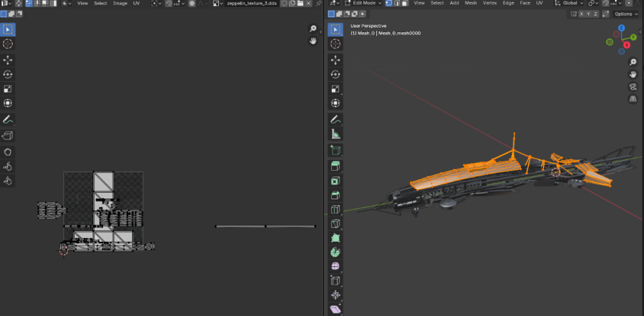Open UV editor type dropdown
Screen dimensions: 644x316
coord(6,3)
